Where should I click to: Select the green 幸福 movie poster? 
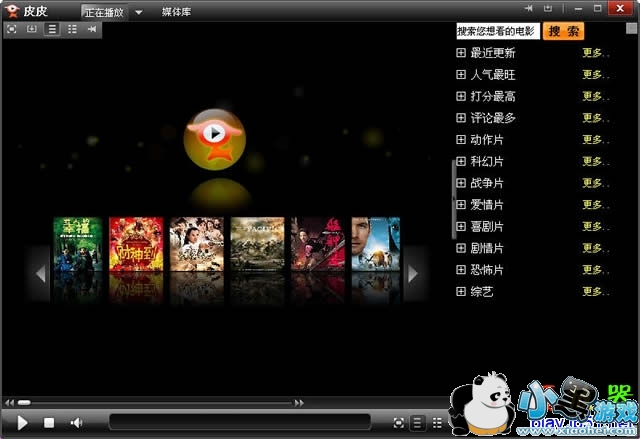(x=78, y=244)
